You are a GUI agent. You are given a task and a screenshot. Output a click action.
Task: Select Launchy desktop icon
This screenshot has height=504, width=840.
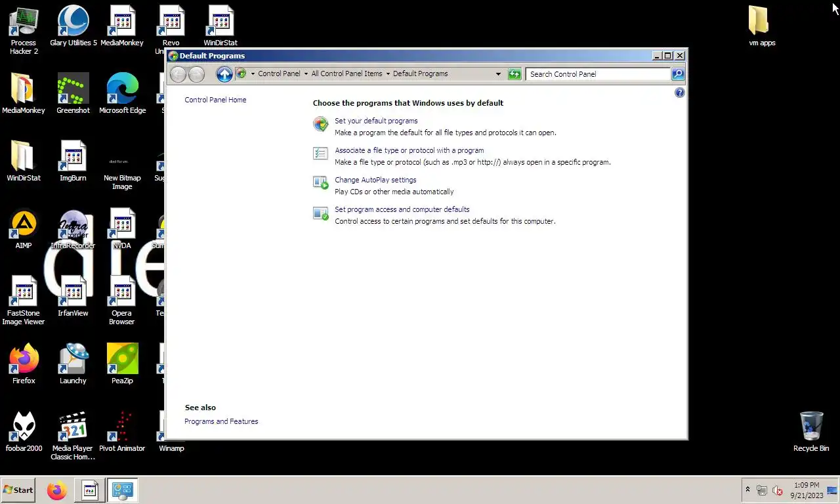[73, 364]
